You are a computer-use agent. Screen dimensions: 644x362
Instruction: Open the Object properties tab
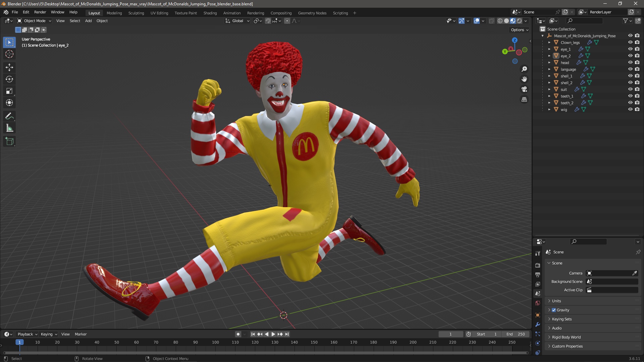(538, 315)
